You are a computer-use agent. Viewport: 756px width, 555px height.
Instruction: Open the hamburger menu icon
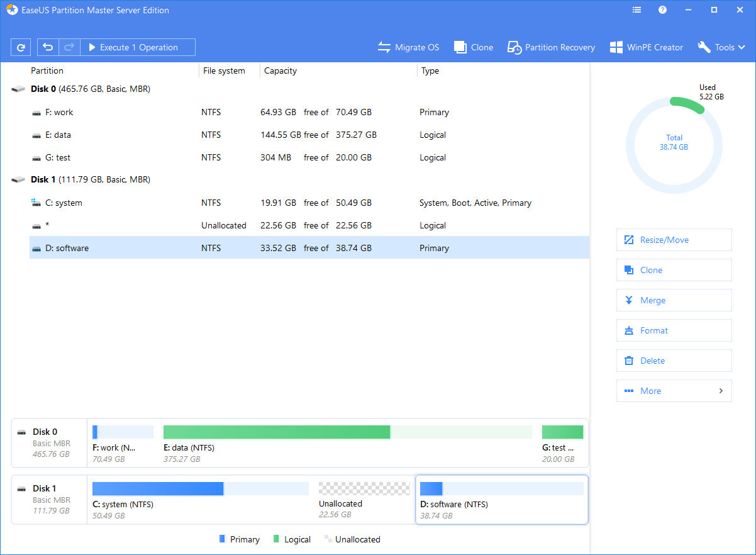point(636,9)
